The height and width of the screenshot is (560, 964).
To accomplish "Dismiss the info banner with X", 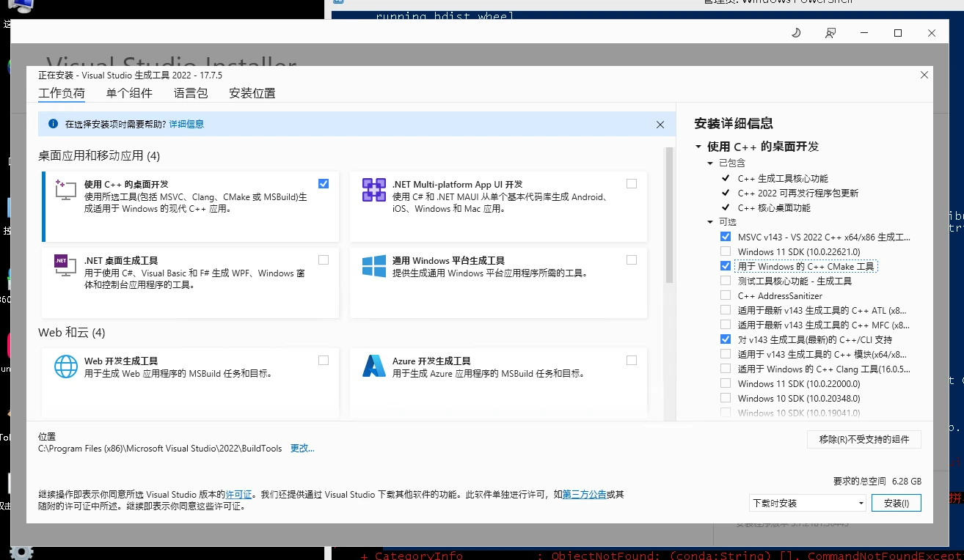I will pos(660,125).
